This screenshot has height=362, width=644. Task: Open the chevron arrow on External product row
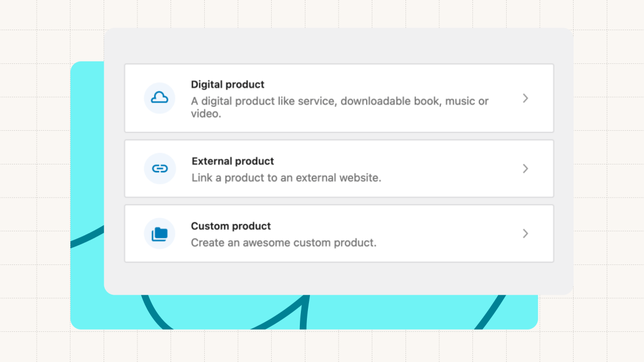pyautogui.click(x=525, y=168)
